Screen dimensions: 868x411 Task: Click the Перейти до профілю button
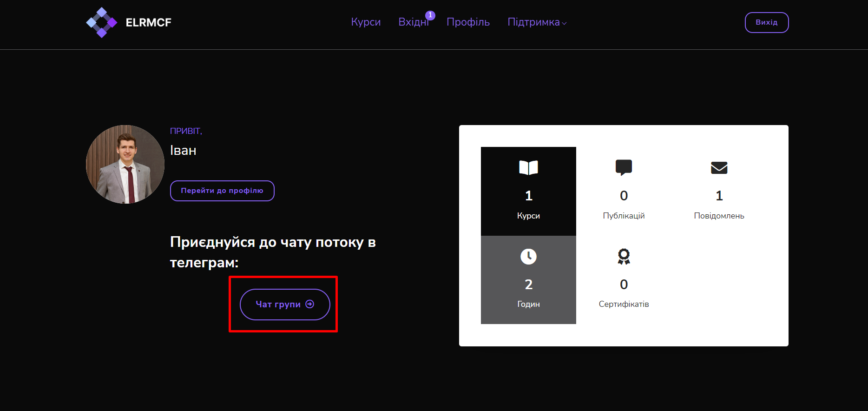222,191
